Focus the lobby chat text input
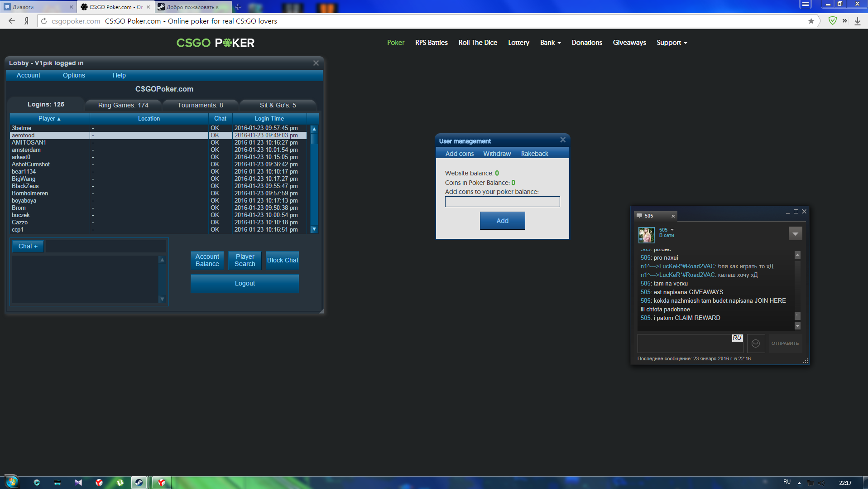 (x=106, y=247)
